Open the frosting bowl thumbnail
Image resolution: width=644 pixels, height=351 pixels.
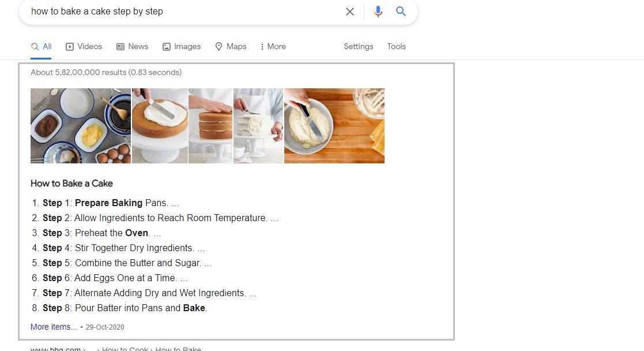click(x=334, y=126)
